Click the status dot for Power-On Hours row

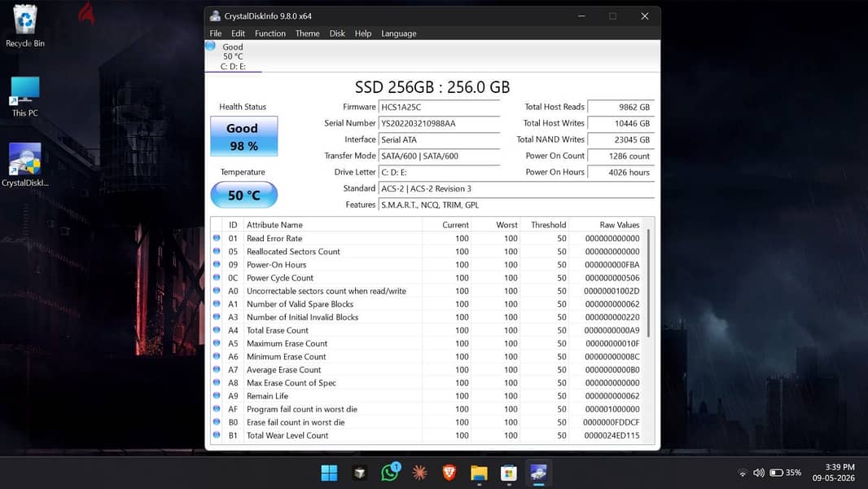217,265
